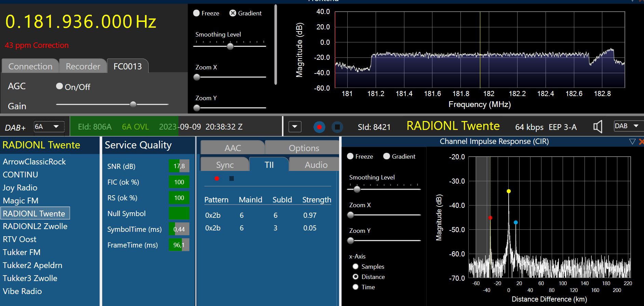Click the 43 ppm Correction label
The image size is (644, 306).
(37, 45)
